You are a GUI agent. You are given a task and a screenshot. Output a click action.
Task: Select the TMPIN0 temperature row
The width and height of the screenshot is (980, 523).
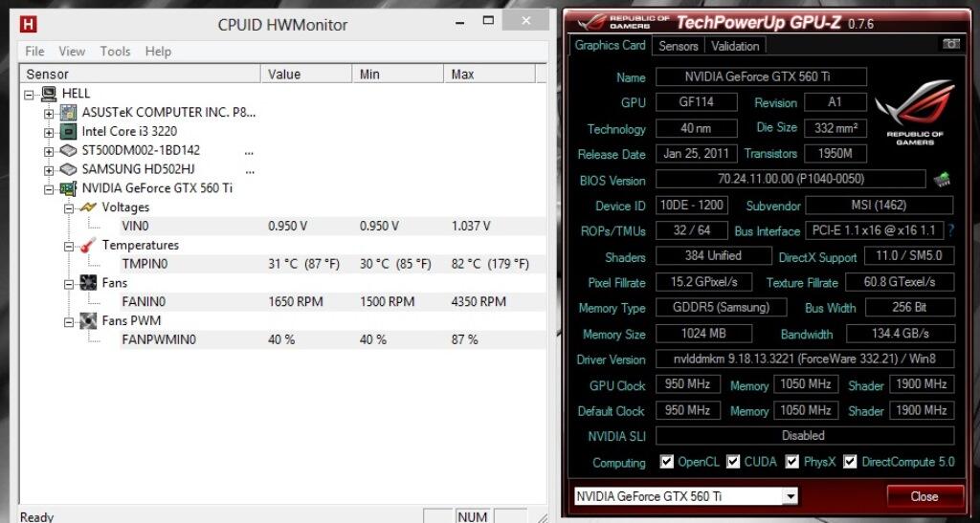[x=332, y=264]
